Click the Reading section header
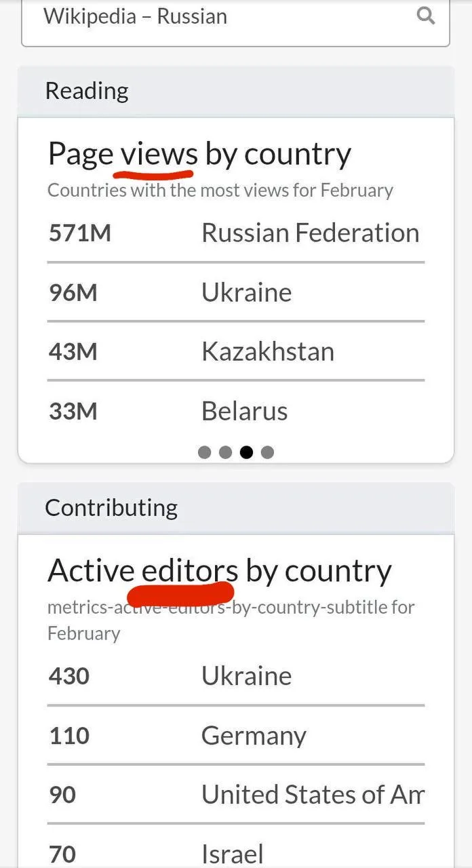The image size is (472, 868). 87,91
